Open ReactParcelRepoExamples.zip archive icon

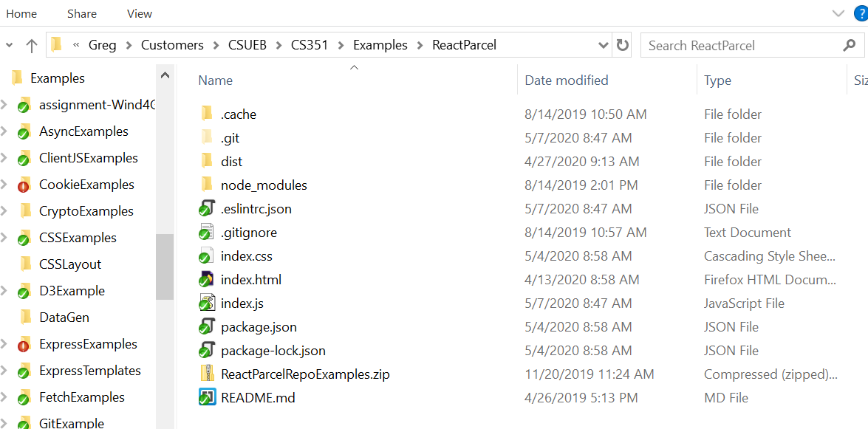pos(207,374)
